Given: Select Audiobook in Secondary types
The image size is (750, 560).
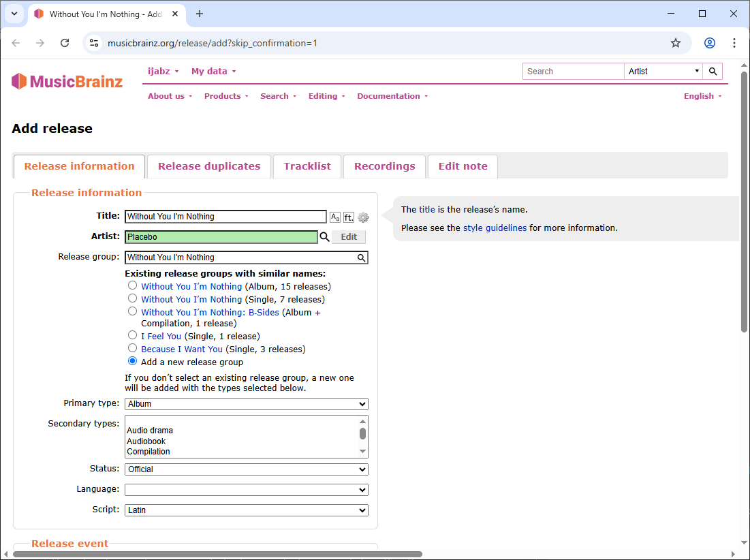Looking at the screenshot, I should click(146, 441).
